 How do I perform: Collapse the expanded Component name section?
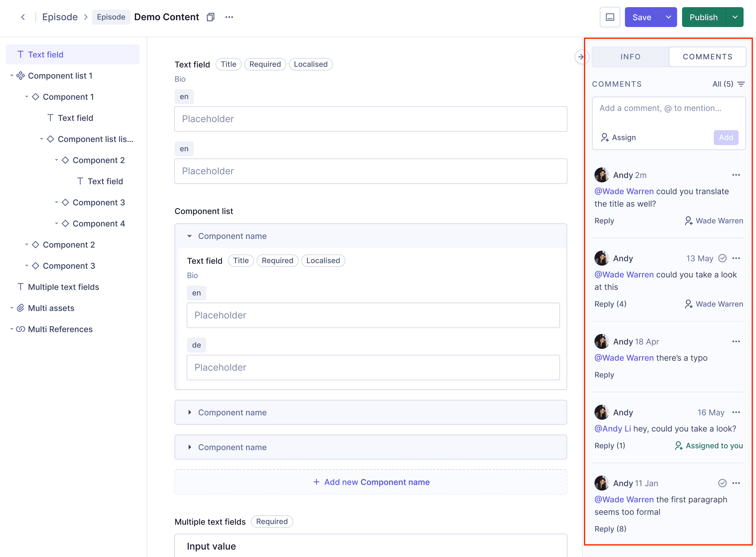(x=190, y=236)
